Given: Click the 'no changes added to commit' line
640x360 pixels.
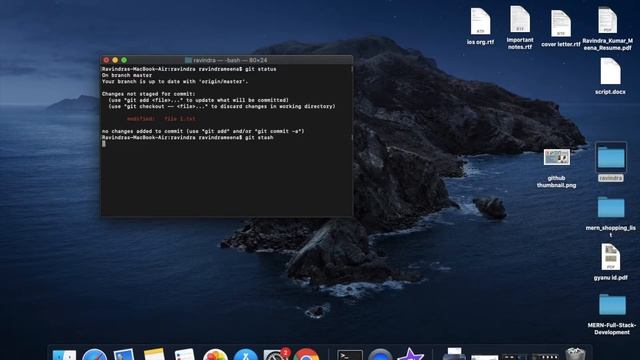Looking at the screenshot, I should (203, 131).
